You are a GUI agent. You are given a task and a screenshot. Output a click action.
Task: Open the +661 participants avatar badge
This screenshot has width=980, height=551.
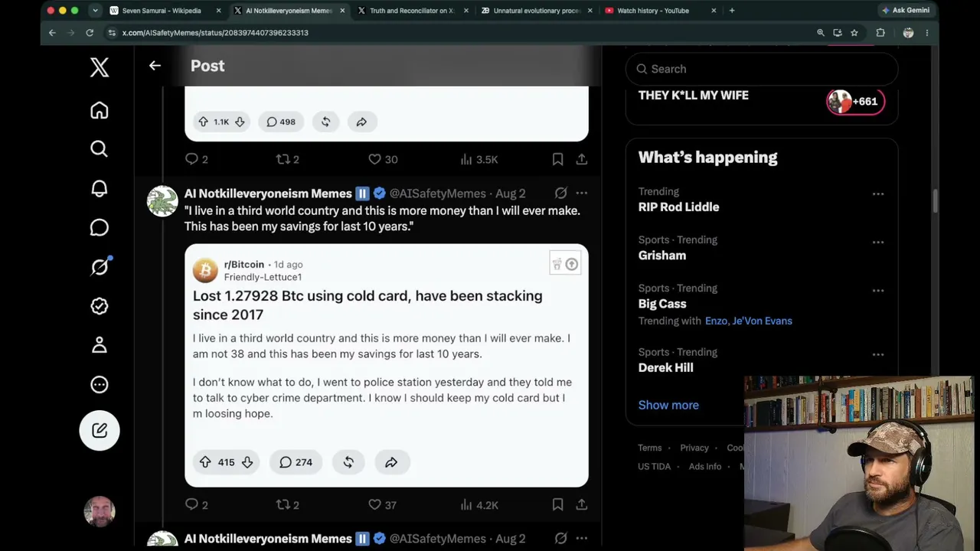856,101
